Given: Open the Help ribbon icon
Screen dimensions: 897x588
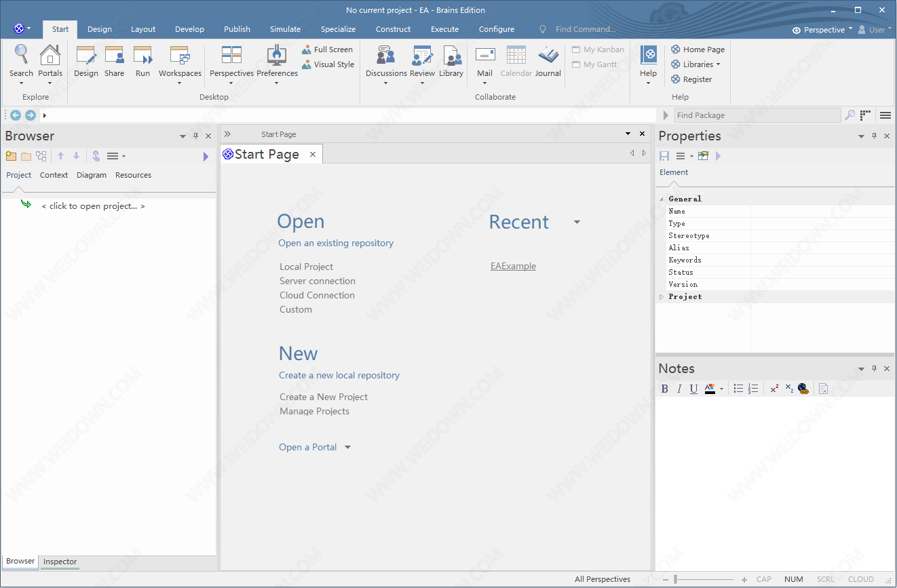Looking at the screenshot, I should pos(648,56).
